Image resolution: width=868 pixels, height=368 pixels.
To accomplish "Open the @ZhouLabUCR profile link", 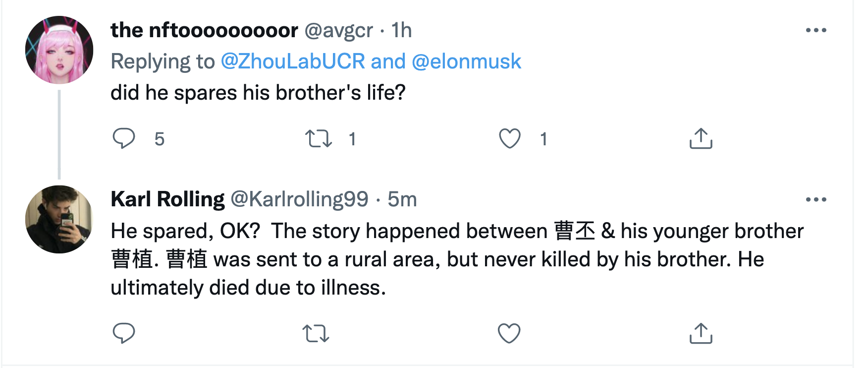I will tap(292, 61).
